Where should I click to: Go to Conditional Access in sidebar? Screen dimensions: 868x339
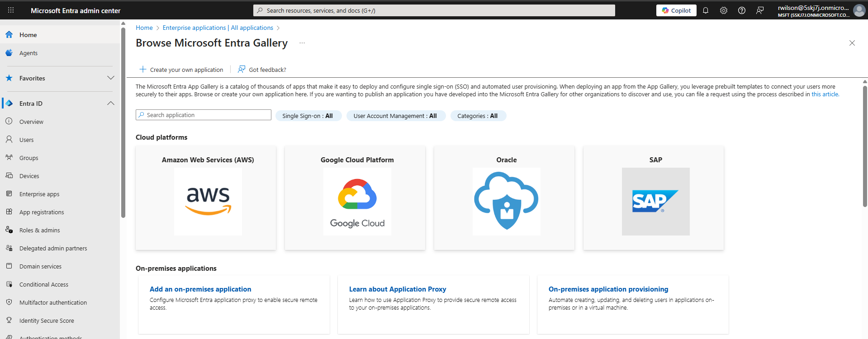(x=44, y=284)
